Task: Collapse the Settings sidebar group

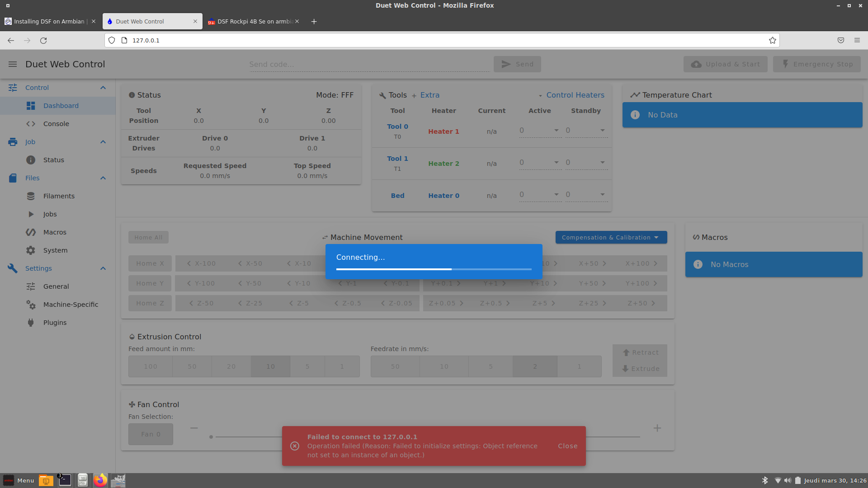Action: (x=103, y=268)
